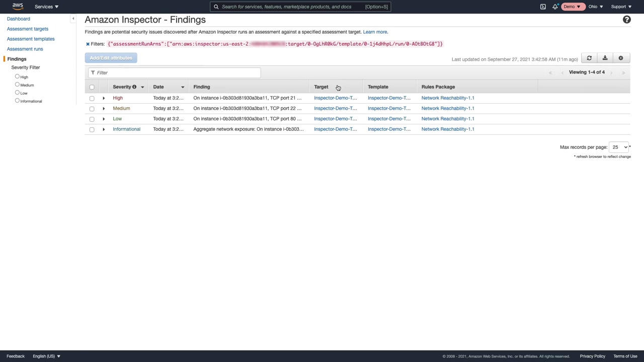This screenshot has width=644, height=362.
Task: Open Date column sort dropdown arrow
Action: pos(183,87)
